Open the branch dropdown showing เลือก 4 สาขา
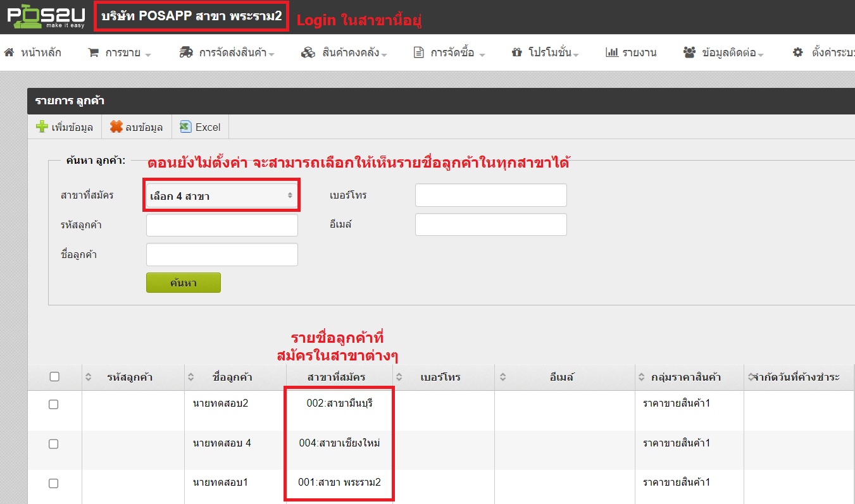The image size is (855, 504). click(222, 196)
